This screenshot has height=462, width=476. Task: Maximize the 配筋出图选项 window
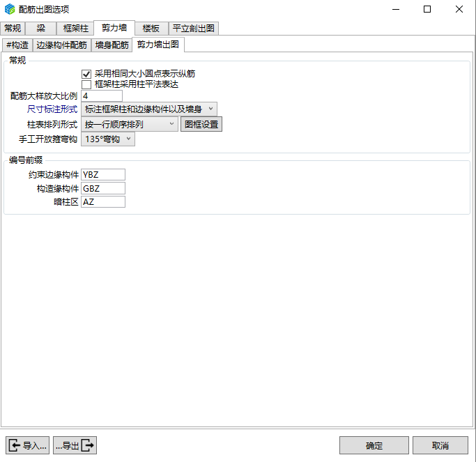pos(427,9)
